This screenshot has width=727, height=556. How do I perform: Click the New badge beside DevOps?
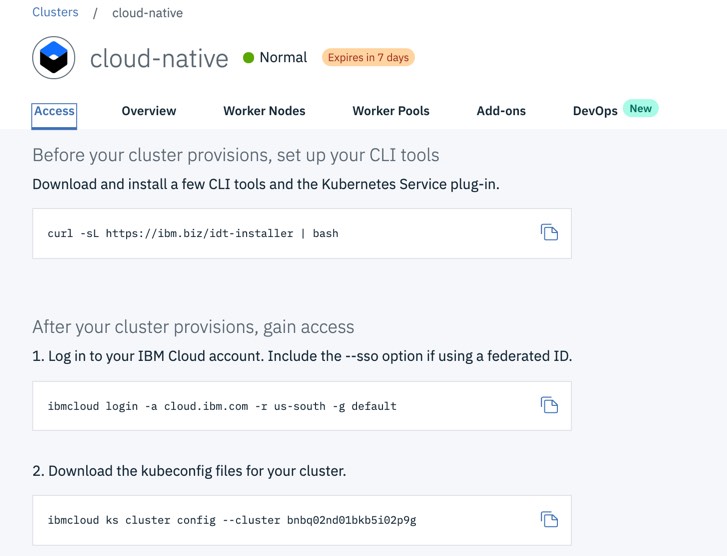click(640, 109)
